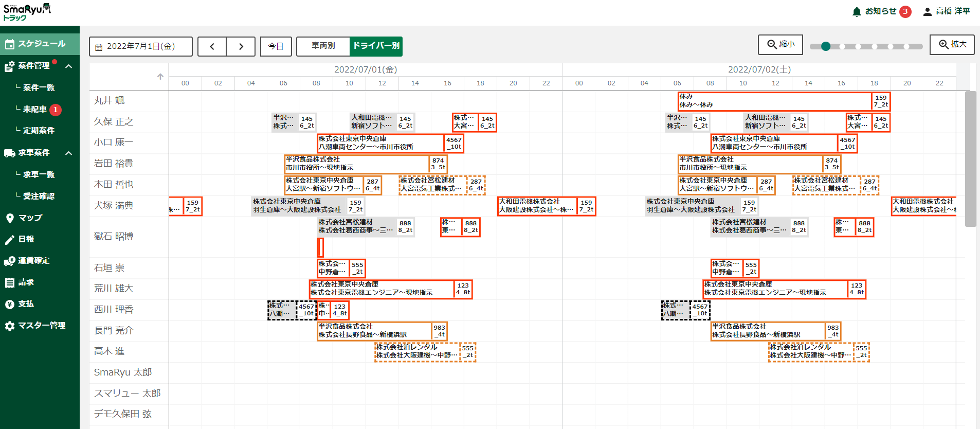Select 岩田 裕貴's July 1 半沢食品 job
This screenshot has width=980, height=429.
(366, 164)
